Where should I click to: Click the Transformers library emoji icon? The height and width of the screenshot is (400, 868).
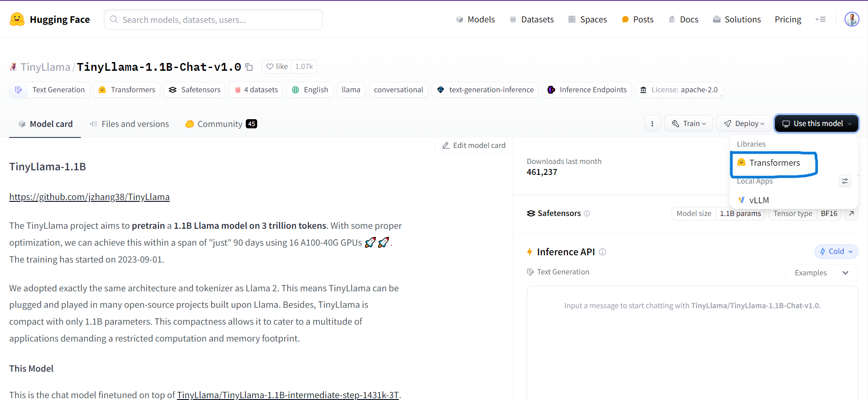741,163
